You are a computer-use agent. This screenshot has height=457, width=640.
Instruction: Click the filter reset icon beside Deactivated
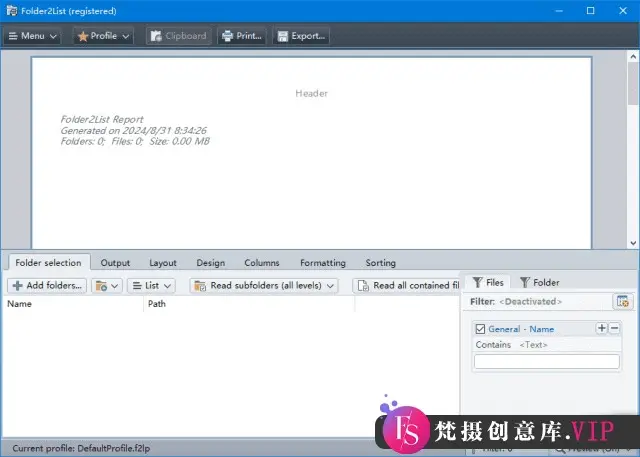coord(622,302)
